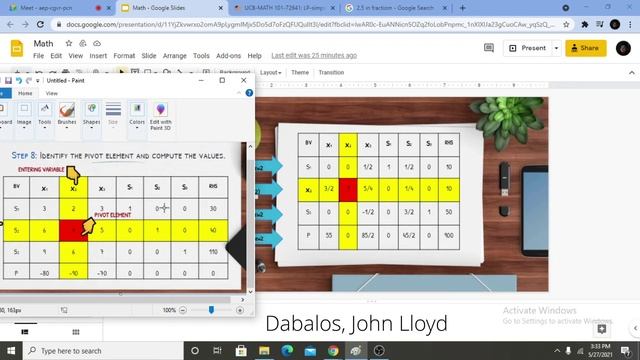The height and width of the screenshot is (360, 640).
Task: Bookmark this page with star icon
Action: coord(566,24)
